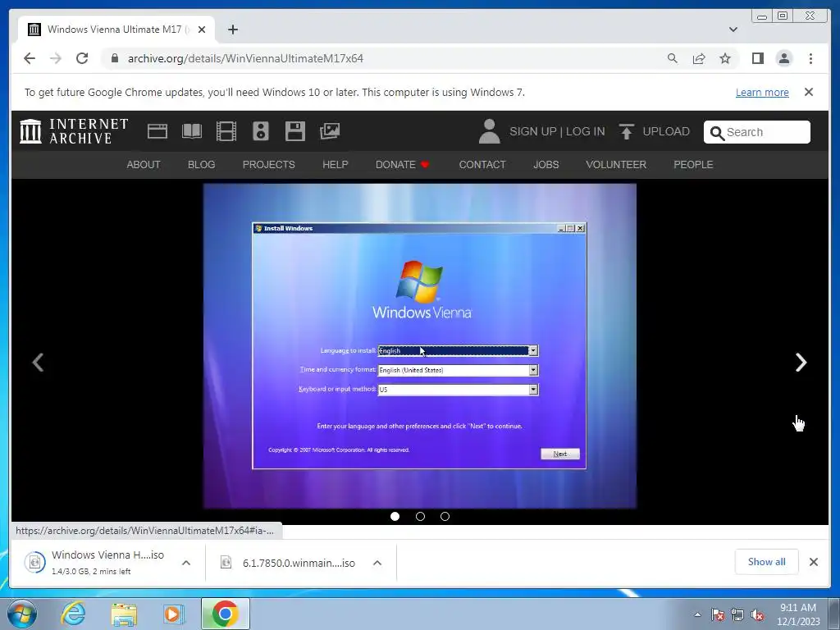This screenshot has height=630, width=840.
Task: Open the JOBS menu item
Action: [546, 164]
